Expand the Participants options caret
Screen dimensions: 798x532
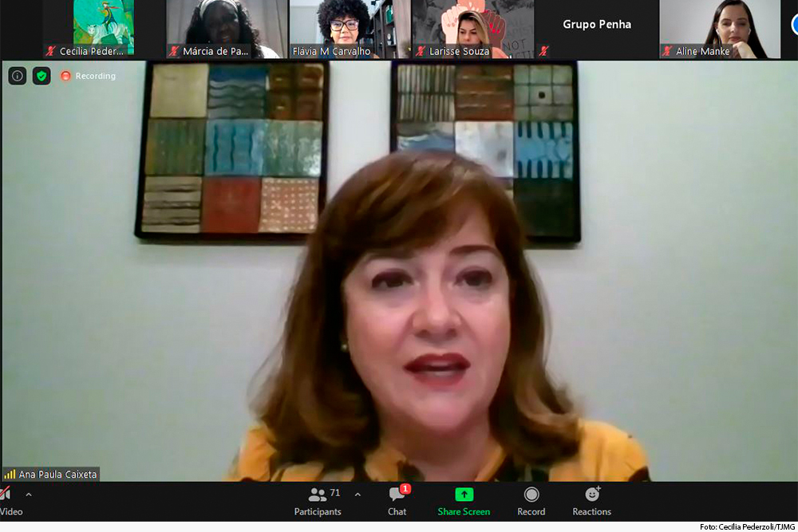[358, 495]
